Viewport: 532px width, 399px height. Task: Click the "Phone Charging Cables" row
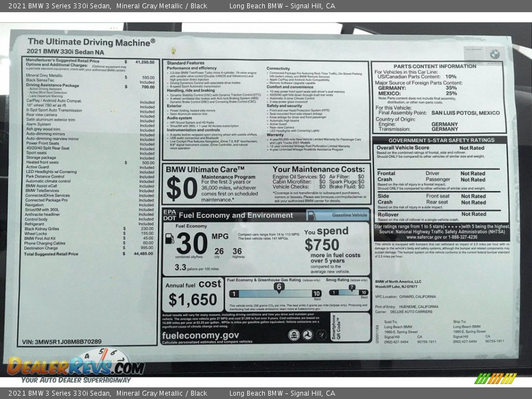(89, 243)
